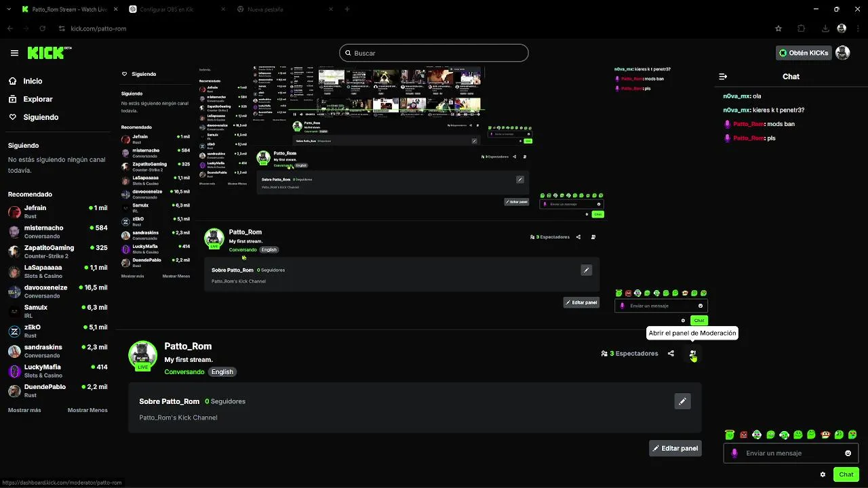
Task: Click the Editar panel button
Action: point(675,448)
